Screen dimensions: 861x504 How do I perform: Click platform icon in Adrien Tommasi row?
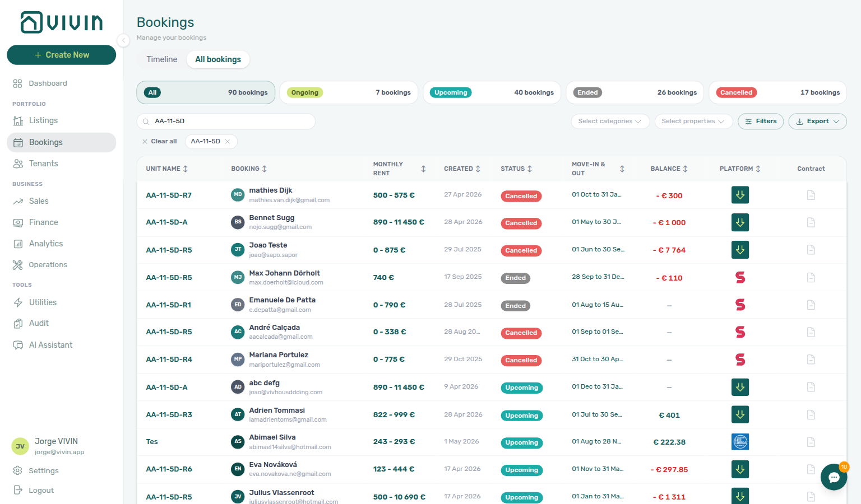[x=740, y=414]
